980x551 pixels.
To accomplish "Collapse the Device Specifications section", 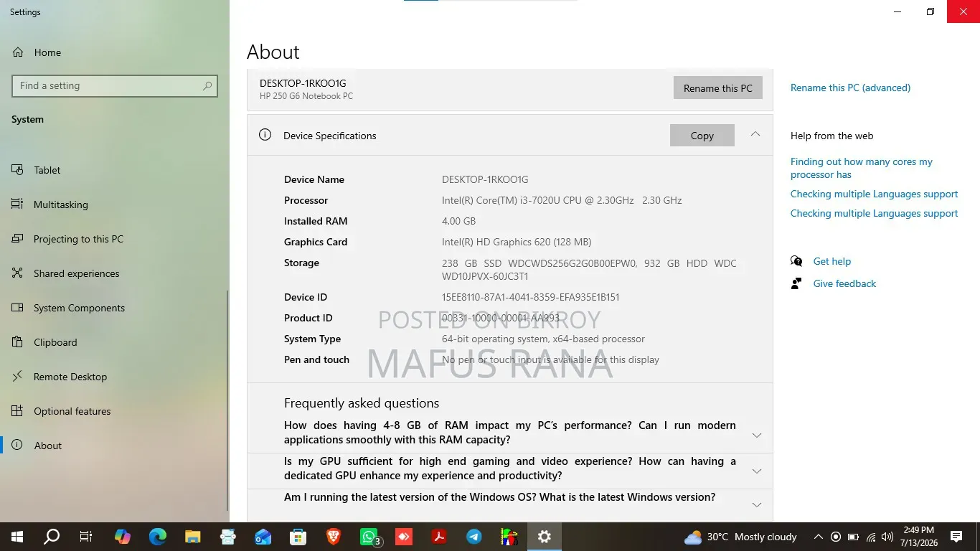I will click(755, 133).
